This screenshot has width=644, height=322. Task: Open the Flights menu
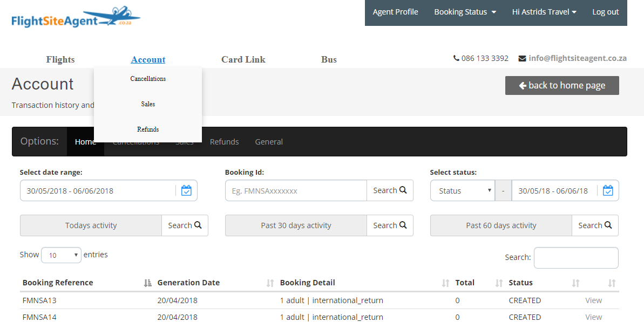[x=60, y=59]
